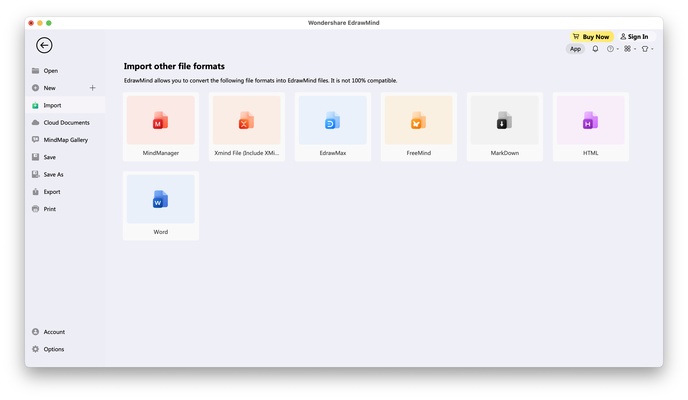This screenshot has height=400, width=688.
Task: Go to Cloud Documents
Action: click(x=65, y=122)
